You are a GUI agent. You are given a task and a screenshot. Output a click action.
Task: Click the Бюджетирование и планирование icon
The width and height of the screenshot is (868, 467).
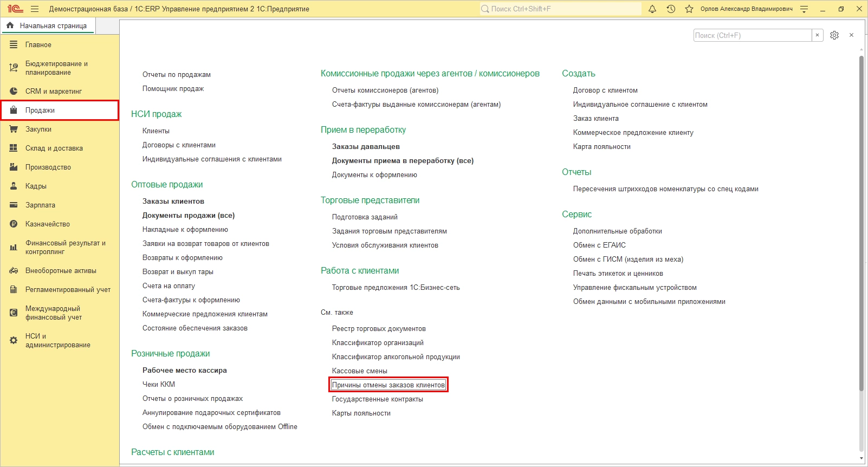point(14,68)
